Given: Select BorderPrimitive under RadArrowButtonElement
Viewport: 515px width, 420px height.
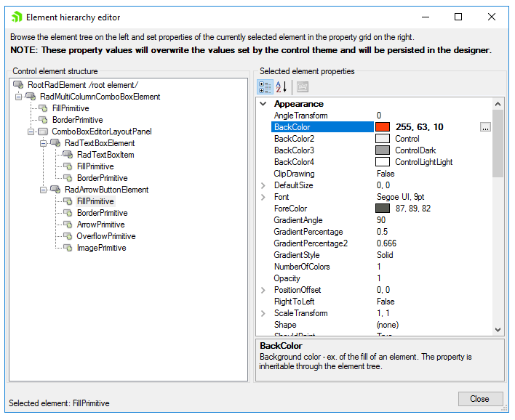Looking at the screenshot, I should (102, 213).
